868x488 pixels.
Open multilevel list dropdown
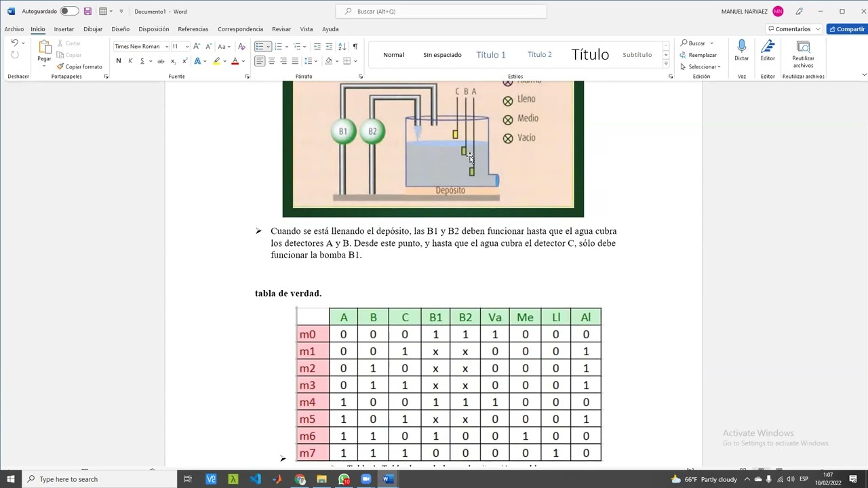(306, 47)
